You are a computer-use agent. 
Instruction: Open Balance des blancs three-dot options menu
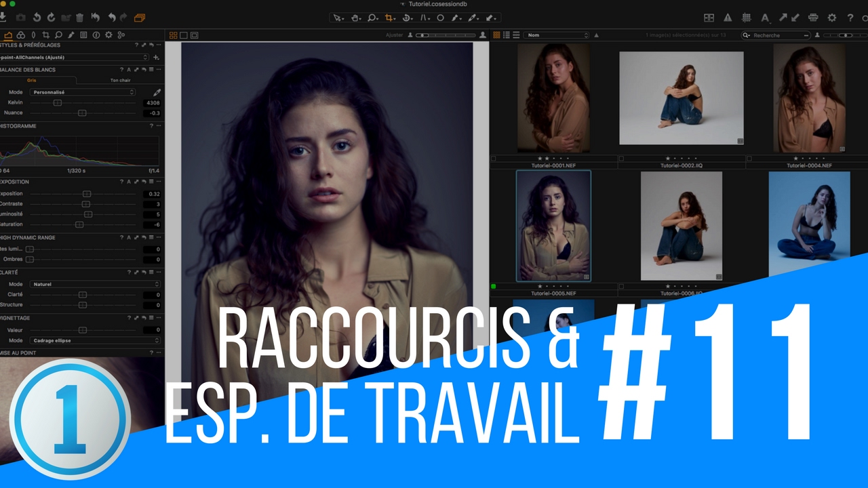[159, 69]
